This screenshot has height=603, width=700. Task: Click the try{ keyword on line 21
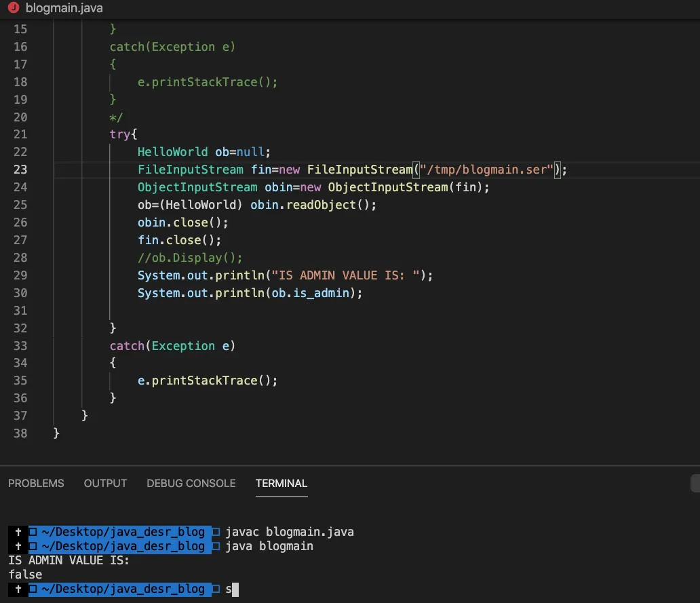tap(123, 134)
